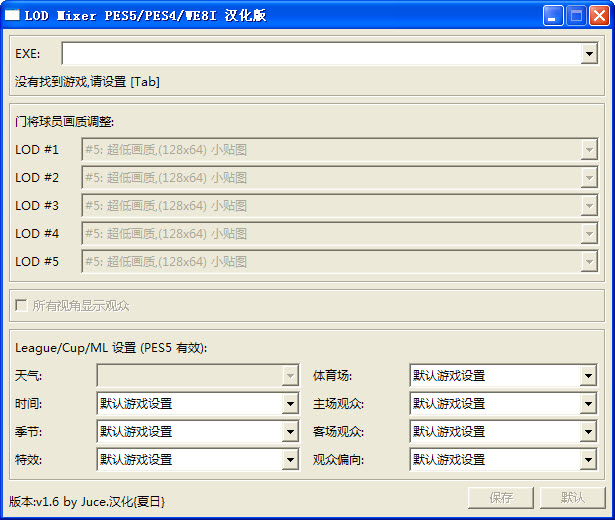Click the LOD #1 label
This screenshot has width=615, height=520.
point(37,149)
